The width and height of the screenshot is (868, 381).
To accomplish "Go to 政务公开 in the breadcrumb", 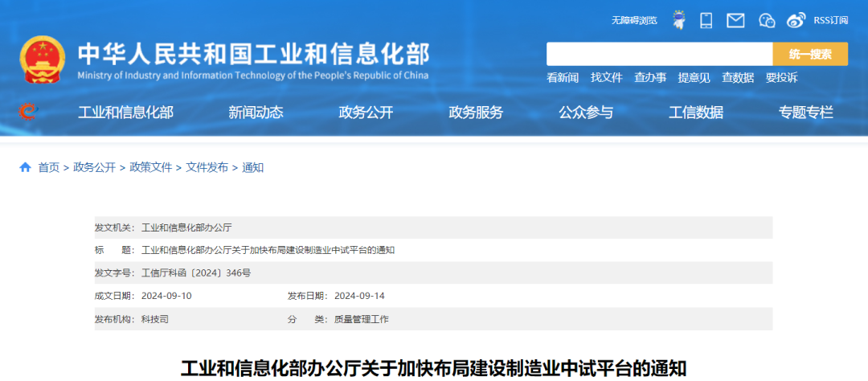I will (95, 167).
